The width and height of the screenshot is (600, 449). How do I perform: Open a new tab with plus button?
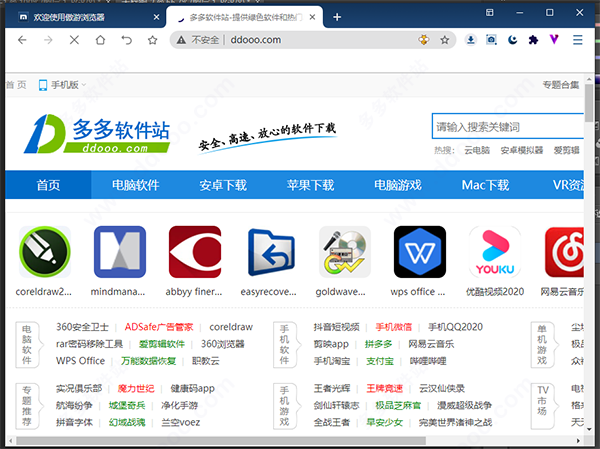pos(337,17)
